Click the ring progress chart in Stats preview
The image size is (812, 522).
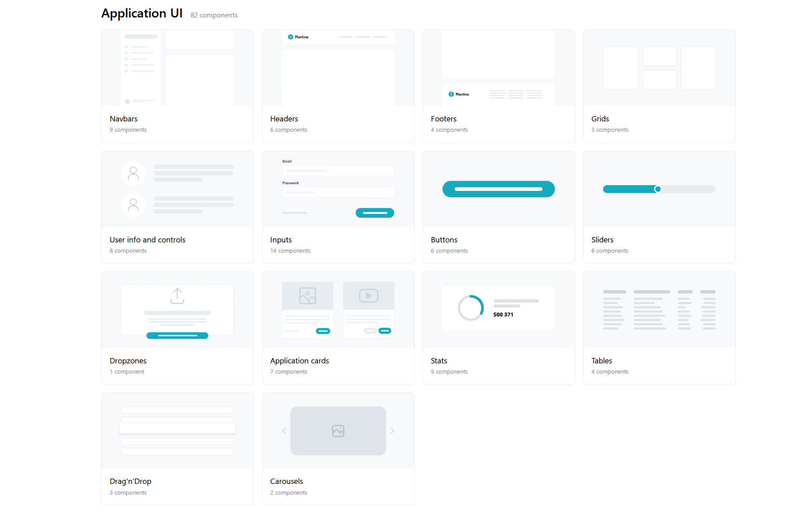tap(470, 308)
